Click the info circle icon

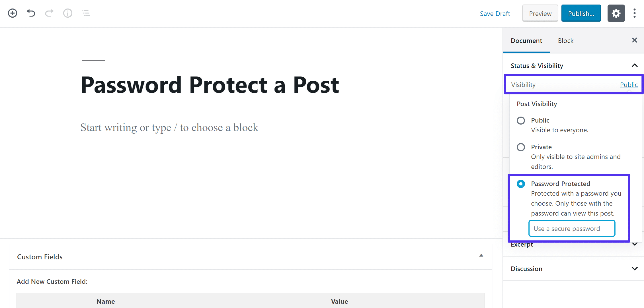tap(67, 13)
